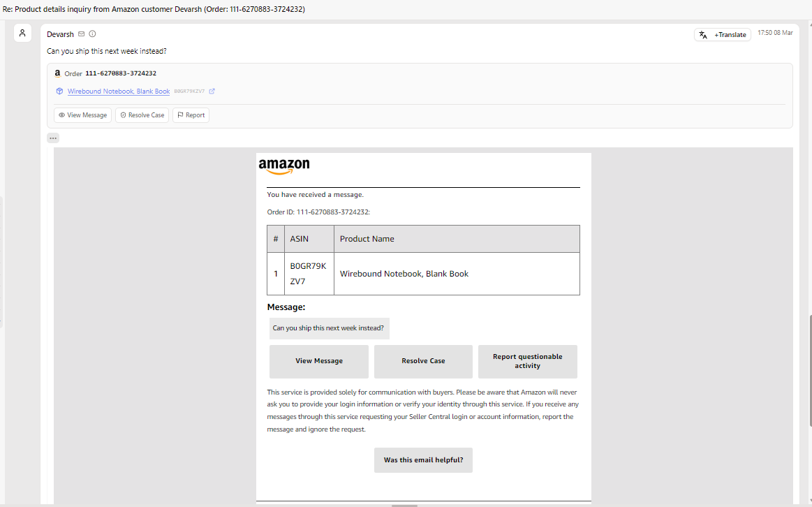Select the user avatar icon in the sidebar
The image size is (812, 507).
[22, 32]
